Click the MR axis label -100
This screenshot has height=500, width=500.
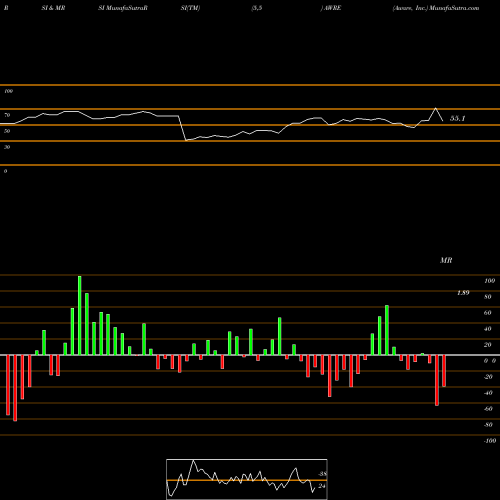pos(490,441)
